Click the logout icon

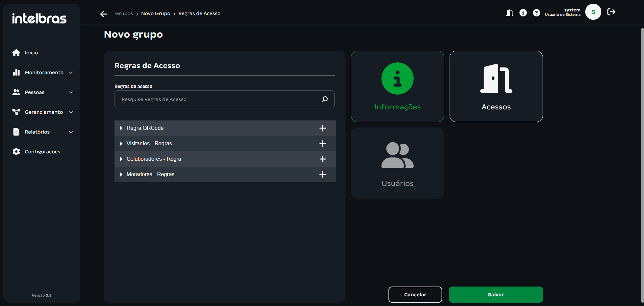611,12
